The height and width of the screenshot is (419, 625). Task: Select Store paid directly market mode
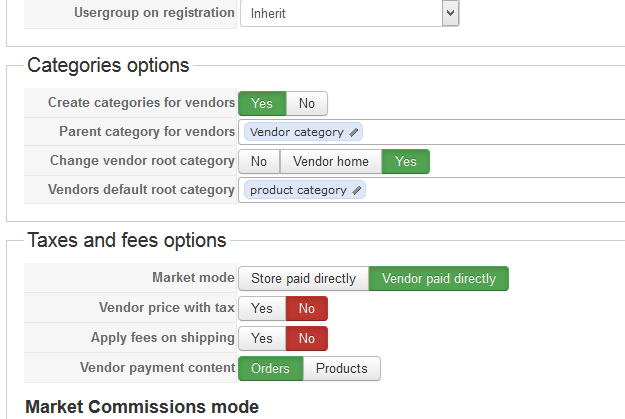[303, 279]
